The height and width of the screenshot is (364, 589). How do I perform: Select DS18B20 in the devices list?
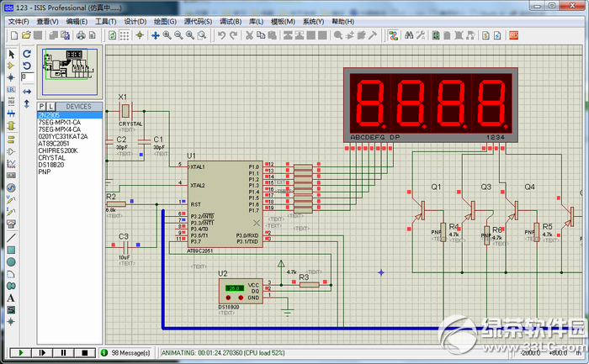[51, 165]
